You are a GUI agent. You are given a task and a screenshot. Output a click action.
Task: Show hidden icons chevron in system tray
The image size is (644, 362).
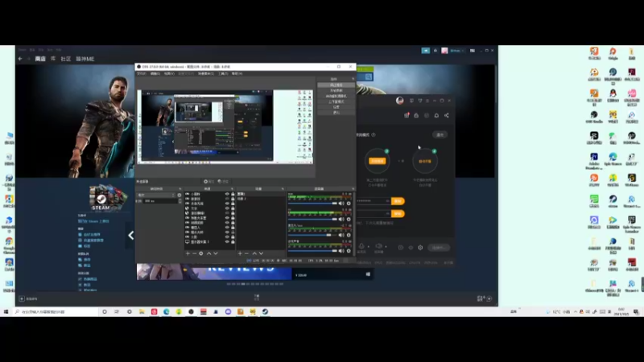coord(576,312)
